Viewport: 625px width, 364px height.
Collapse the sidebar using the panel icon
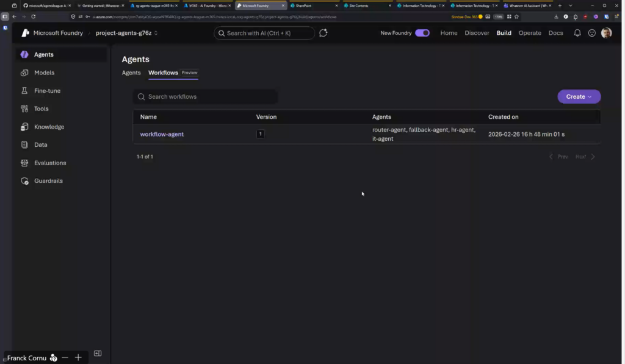coord(98,353)
